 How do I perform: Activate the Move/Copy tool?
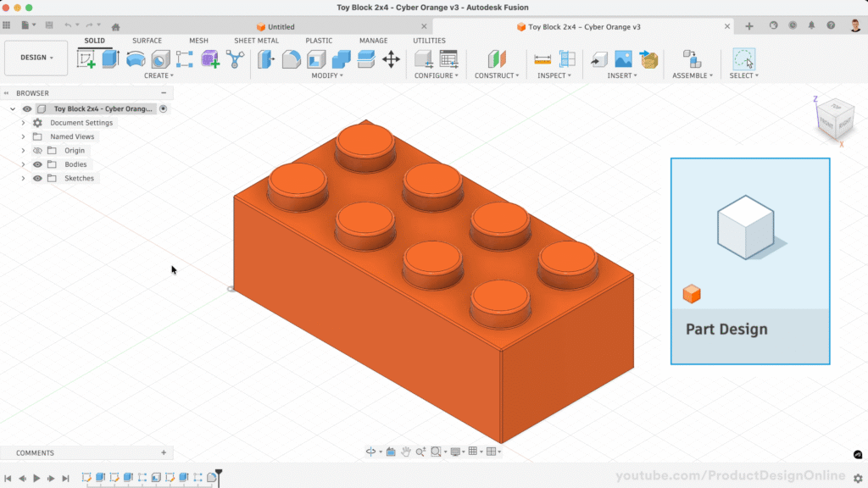(x=391, y=59)
